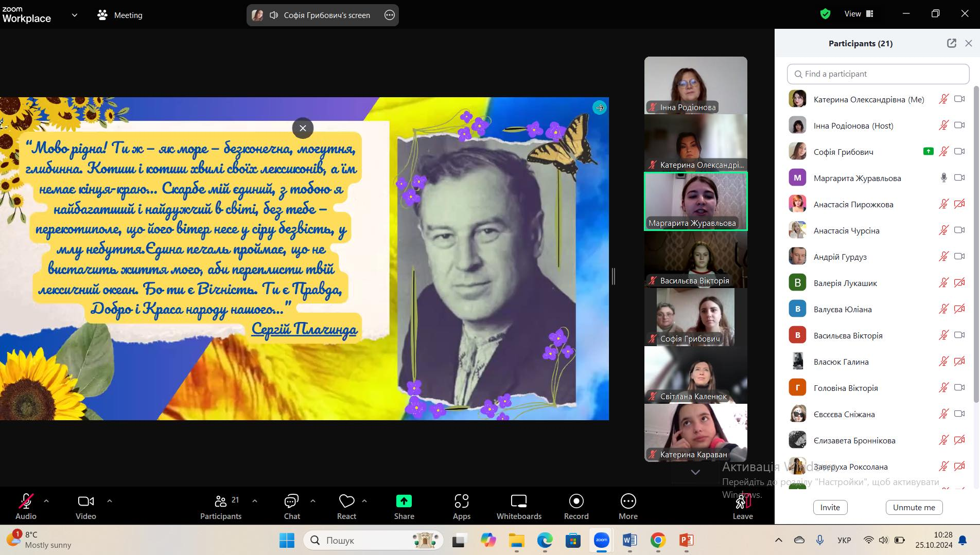Open More options in the toolbar

pyautogui.click(x=628, y=507)
